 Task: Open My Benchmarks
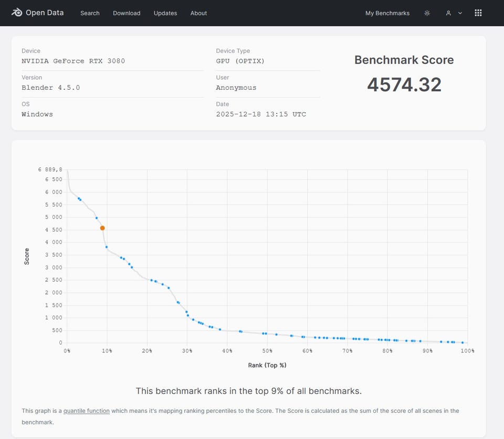pyautogui.click(x=387, y=13)
